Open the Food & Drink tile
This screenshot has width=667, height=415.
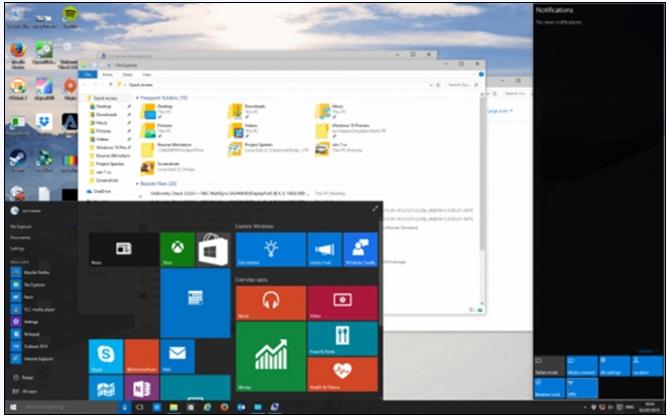342,338
